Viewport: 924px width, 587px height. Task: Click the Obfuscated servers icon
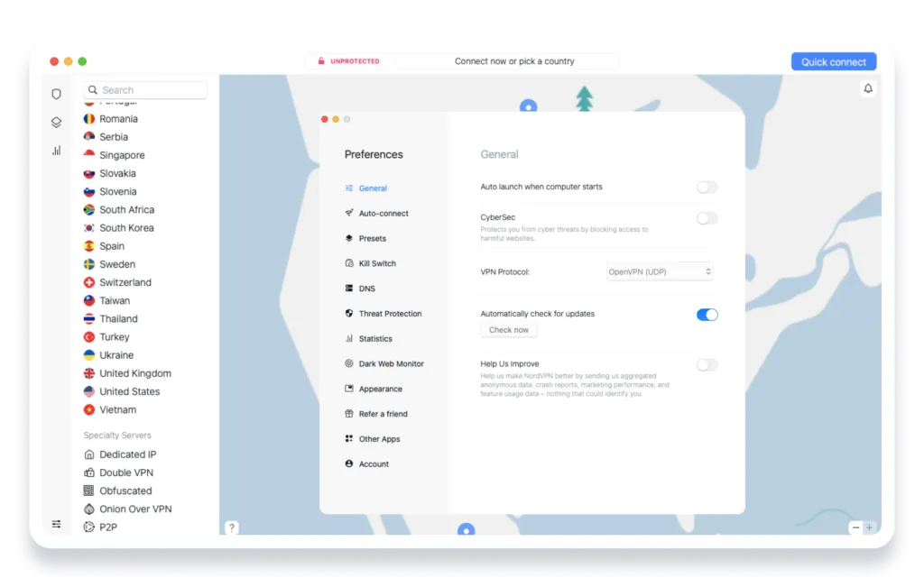pyautogui.click(x=89, y=491)
